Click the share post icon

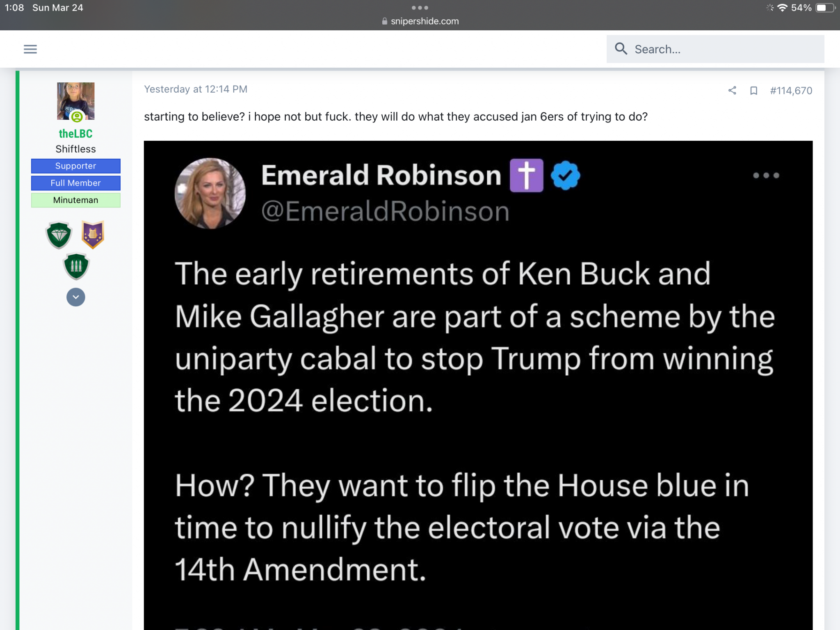click(732, 91)
